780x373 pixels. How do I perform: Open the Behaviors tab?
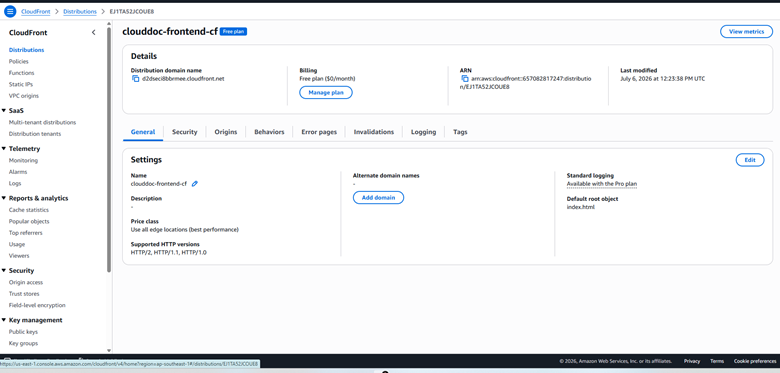point(269,132)
